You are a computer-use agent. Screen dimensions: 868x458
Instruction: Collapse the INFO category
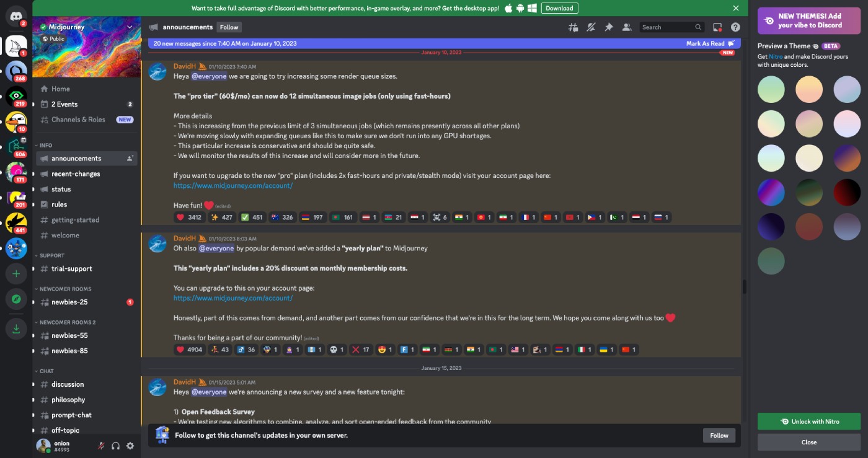tap(46, 146)
